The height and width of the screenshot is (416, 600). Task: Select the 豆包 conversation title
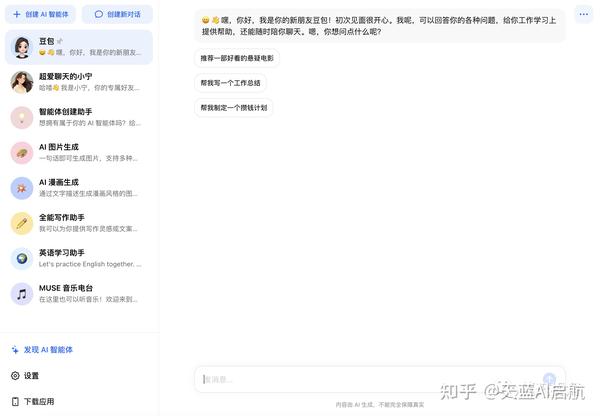coord(47,41)
